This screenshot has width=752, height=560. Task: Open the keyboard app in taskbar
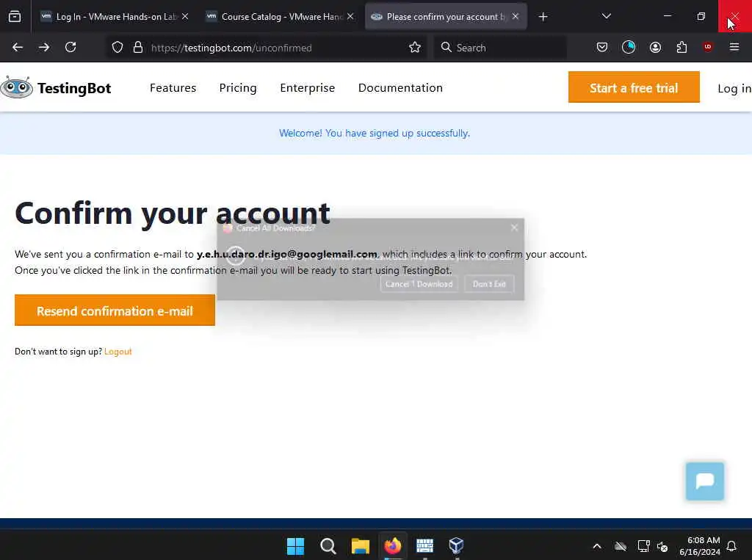click(x=425, y=545)
